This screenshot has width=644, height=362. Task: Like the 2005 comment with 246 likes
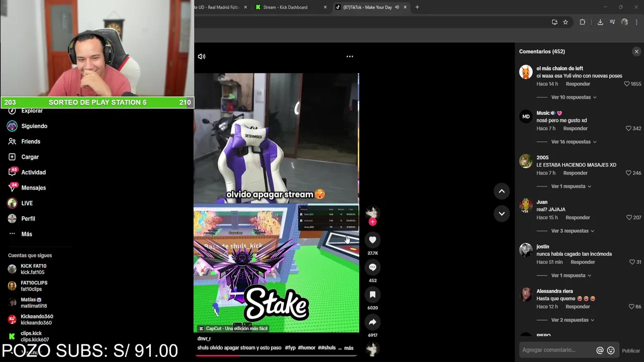[628, 173]
